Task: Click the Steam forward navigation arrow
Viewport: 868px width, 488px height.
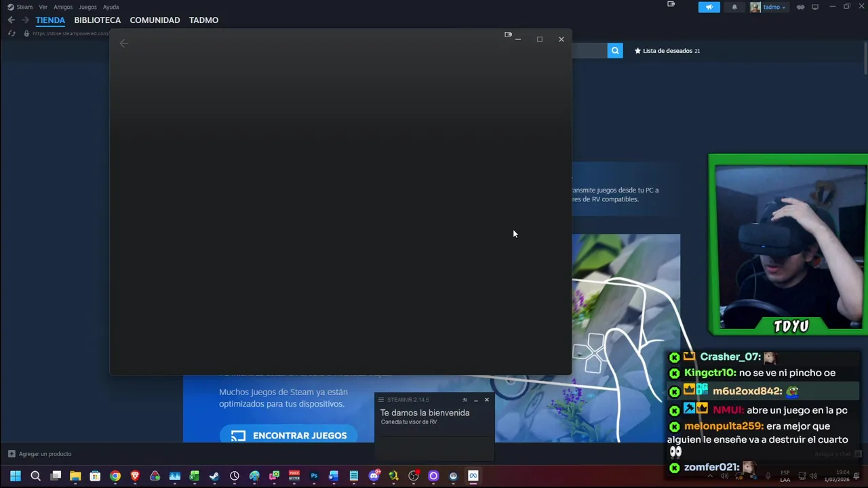Action: 25,20
